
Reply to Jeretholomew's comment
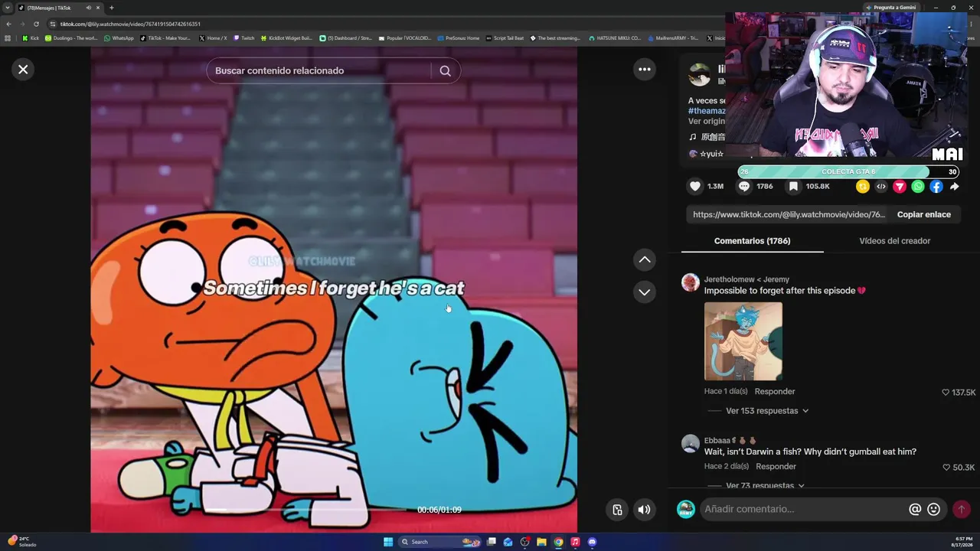coord(775,392)
